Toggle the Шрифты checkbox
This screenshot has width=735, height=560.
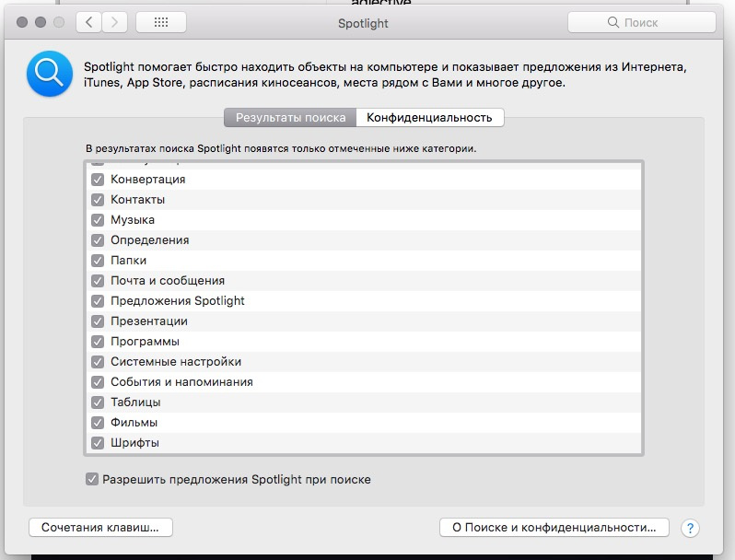click(98, 443)
